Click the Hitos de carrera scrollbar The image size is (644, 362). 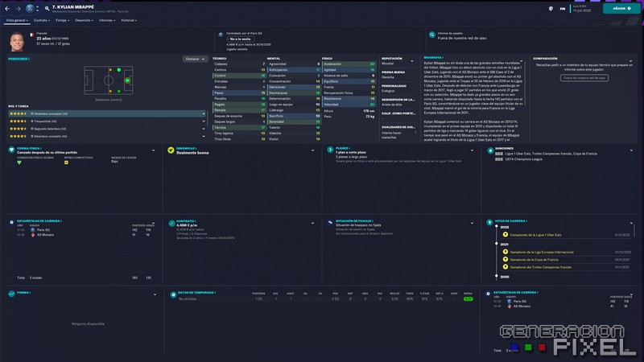click(x=634, y=230)
